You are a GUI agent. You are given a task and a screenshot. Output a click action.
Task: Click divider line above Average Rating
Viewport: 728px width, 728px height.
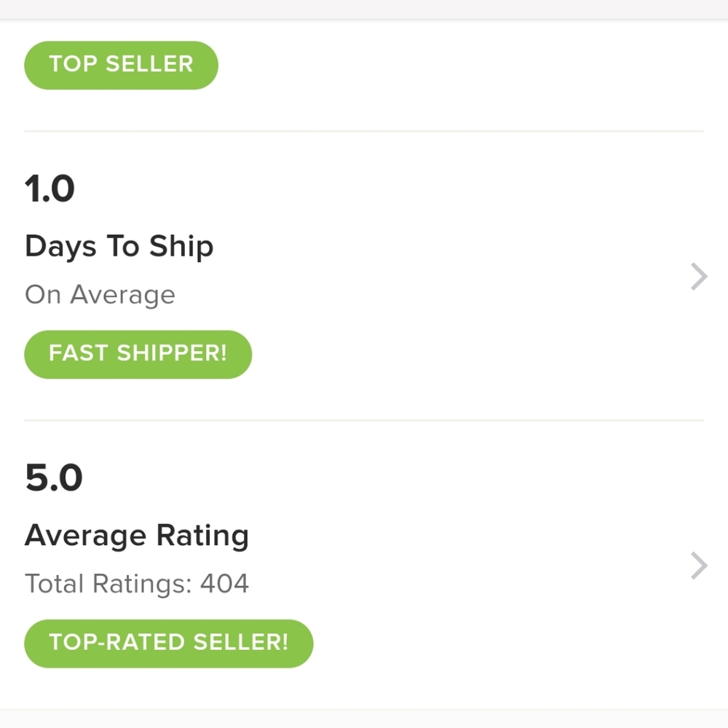point(364,420)
